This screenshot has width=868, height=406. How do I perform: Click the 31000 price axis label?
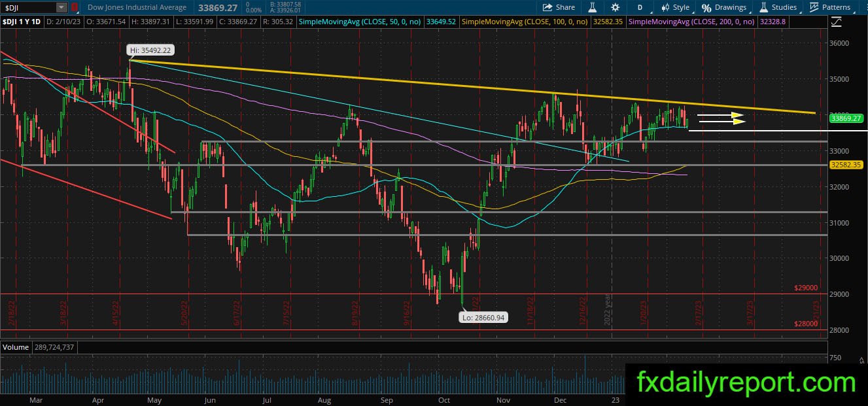point(839,223)
